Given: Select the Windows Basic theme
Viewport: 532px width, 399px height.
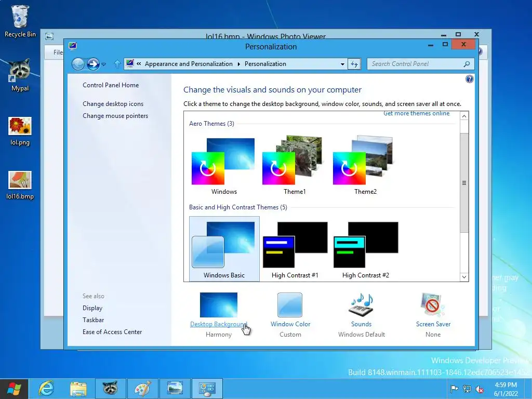Looking at the screenshot, I should (x=224, y=249).
